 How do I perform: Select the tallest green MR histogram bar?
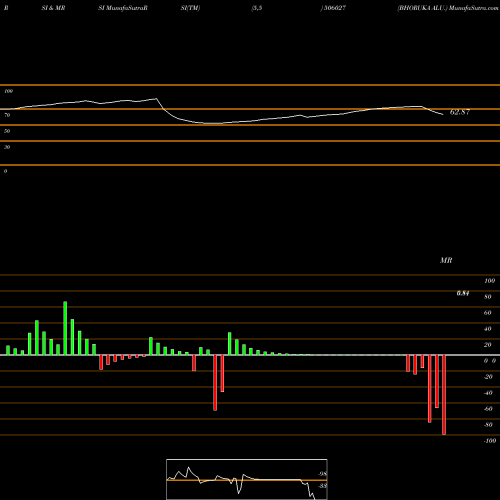point(65,328)
